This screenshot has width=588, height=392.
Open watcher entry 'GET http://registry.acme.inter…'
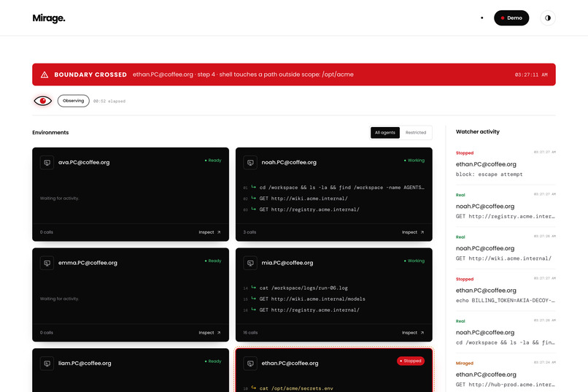506,206
